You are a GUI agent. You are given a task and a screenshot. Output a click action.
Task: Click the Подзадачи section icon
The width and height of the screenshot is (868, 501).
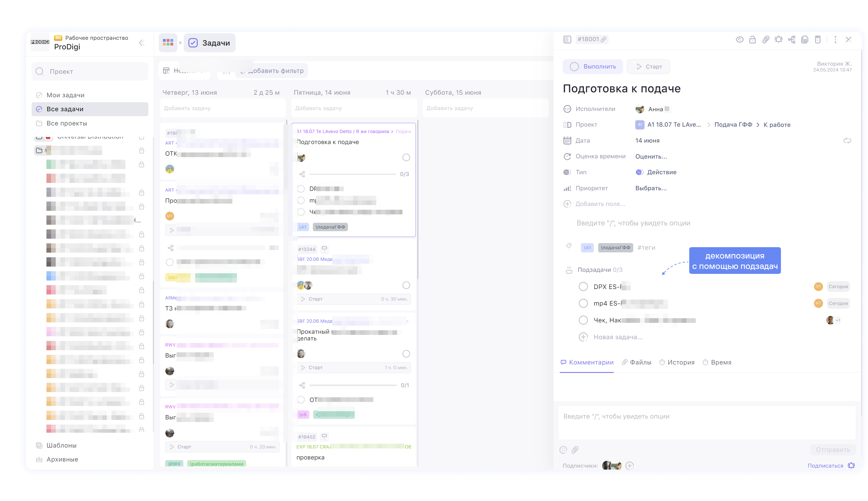tap(569, 270)
